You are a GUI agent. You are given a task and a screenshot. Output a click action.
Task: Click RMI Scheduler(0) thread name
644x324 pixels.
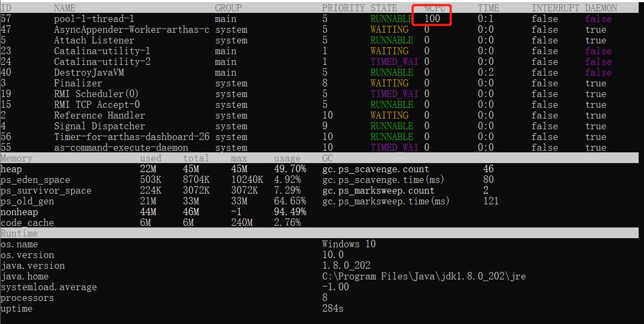pyautogui.click(x=97, y=94)
